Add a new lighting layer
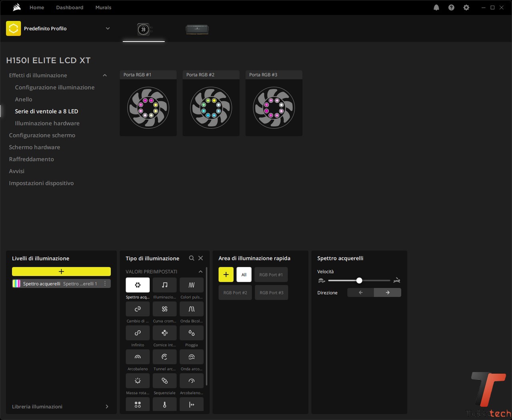 tap(61, 271)
